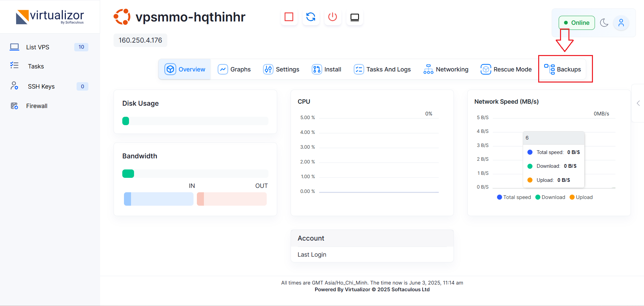The image size is (644, 306).
Task: Open the VNC console monitor icon
Action: (354, 17)
